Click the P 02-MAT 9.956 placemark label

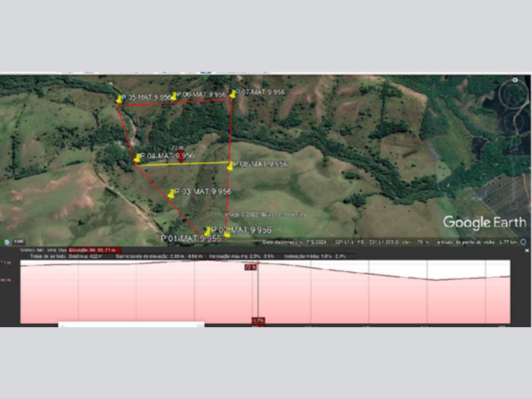click(241, 230)
